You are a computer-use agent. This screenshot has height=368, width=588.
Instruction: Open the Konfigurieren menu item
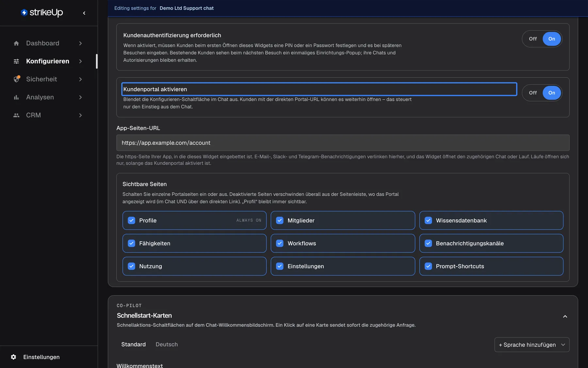48,61
